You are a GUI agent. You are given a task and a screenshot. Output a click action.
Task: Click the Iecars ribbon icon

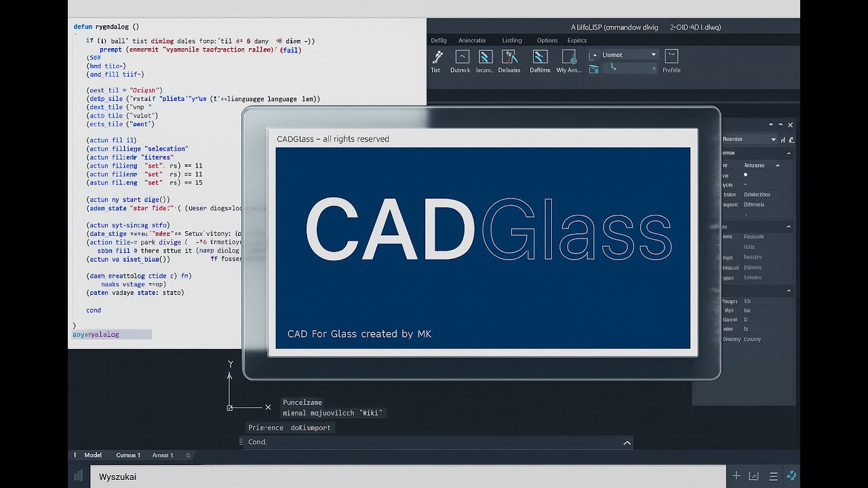point(485,57)
